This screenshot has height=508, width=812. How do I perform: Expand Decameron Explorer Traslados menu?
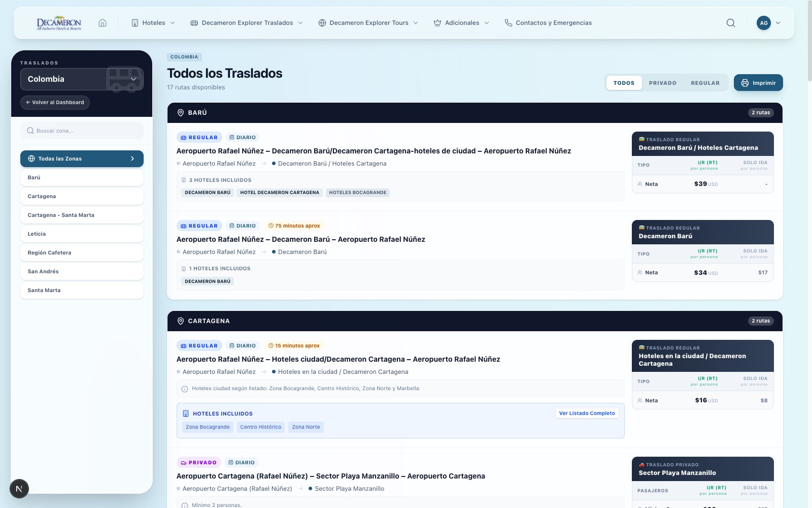247,23
